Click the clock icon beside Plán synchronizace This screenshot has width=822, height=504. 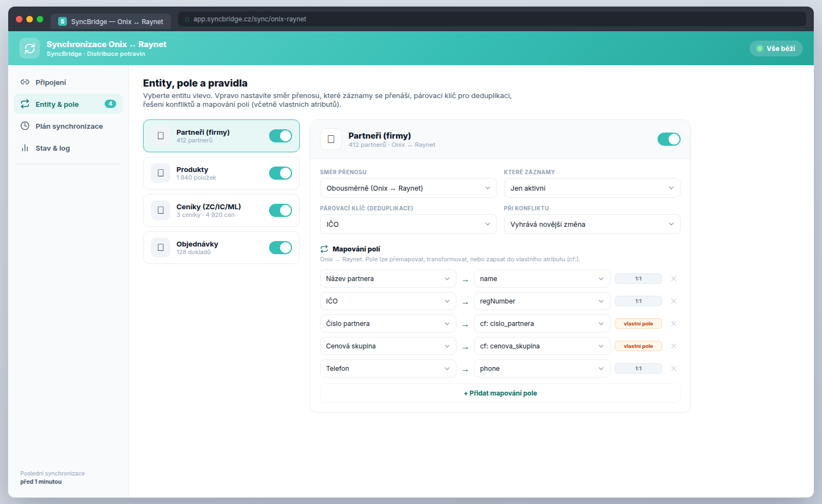[x=25, y=126]
